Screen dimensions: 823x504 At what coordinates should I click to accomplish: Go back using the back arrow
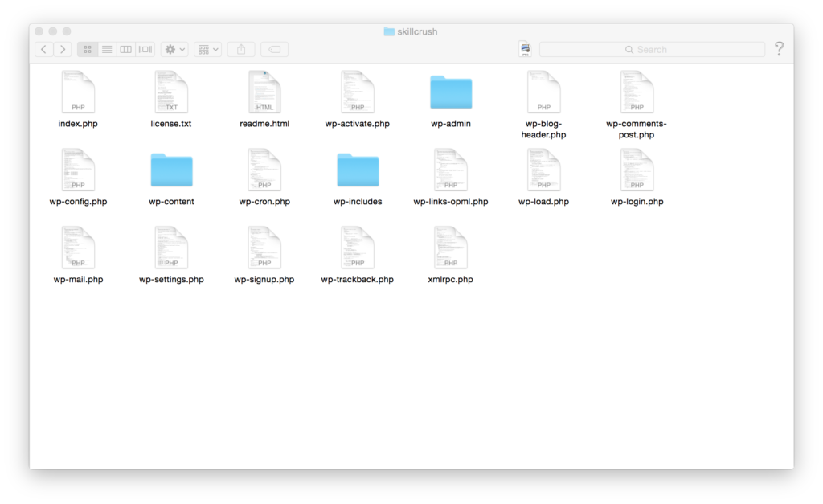coord(43,49)
